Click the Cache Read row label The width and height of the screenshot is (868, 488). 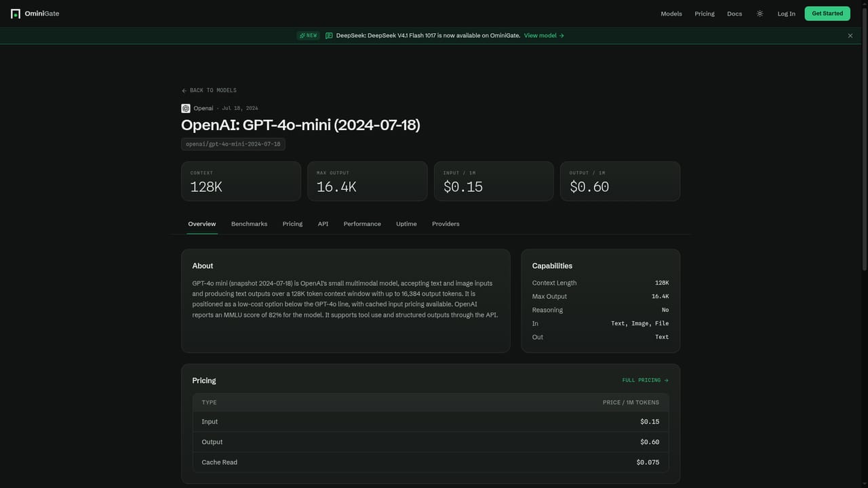(220, 462)
